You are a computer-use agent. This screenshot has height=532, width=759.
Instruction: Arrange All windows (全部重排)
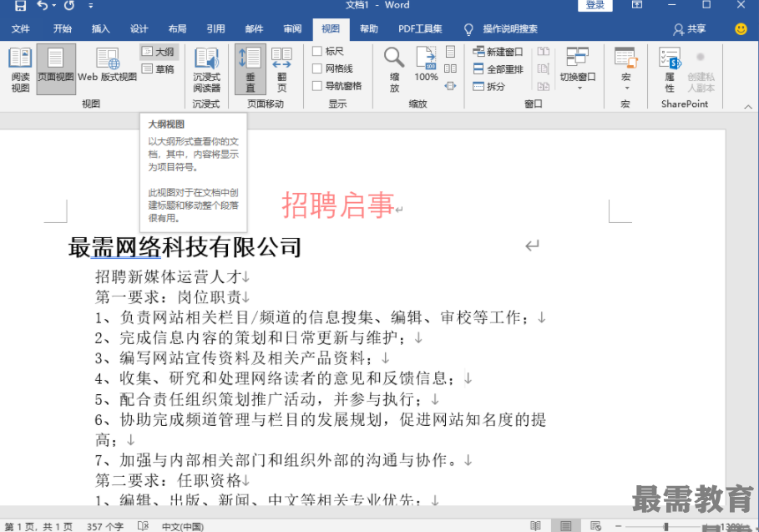(498, 69)
